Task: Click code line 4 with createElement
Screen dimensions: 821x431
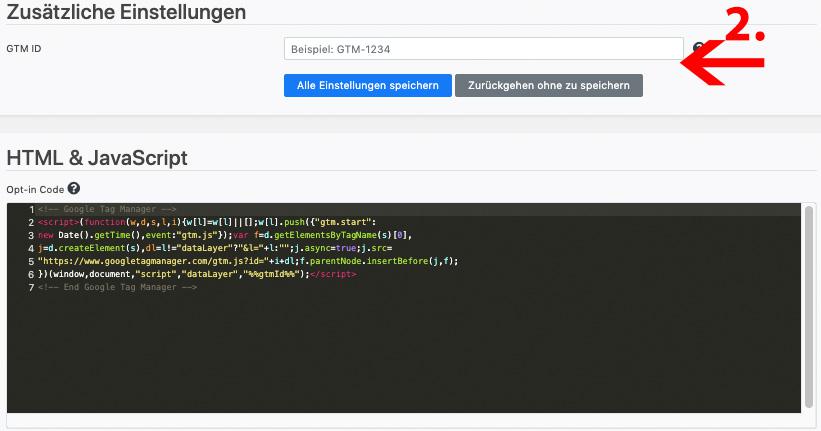Action: (x=215, y=248)
